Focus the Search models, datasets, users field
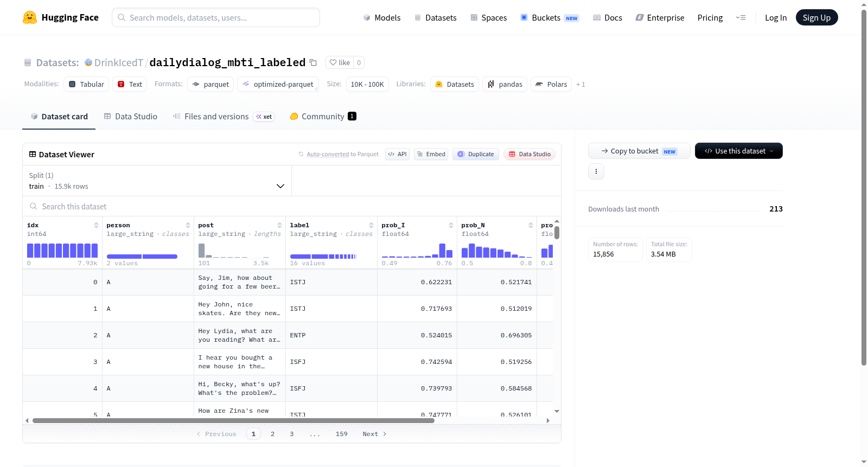 (216, 17)
